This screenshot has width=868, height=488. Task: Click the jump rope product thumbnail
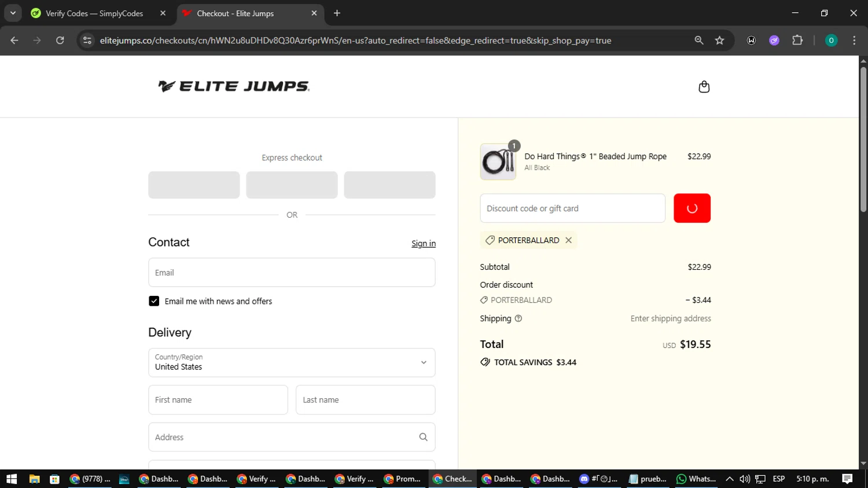click(498, 162)
